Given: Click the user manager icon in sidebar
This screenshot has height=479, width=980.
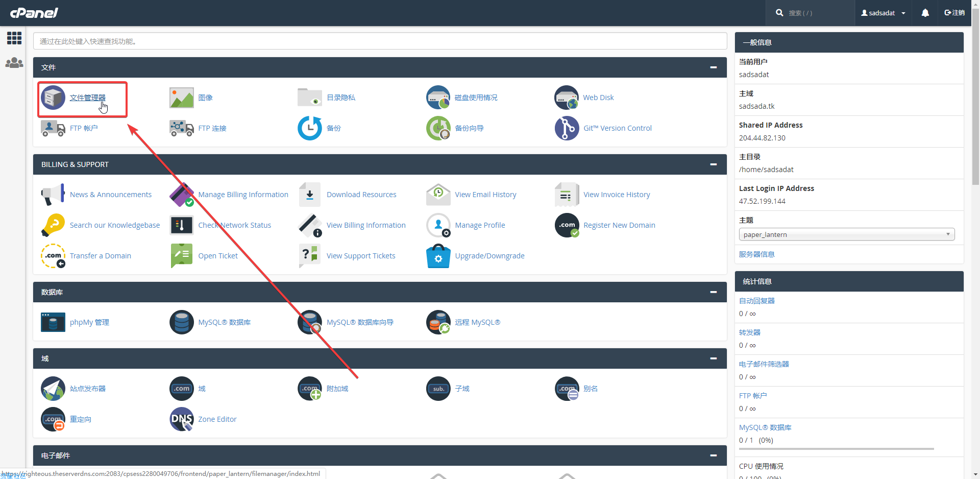Looking at the screenshot, I should (x=14, y=63).
